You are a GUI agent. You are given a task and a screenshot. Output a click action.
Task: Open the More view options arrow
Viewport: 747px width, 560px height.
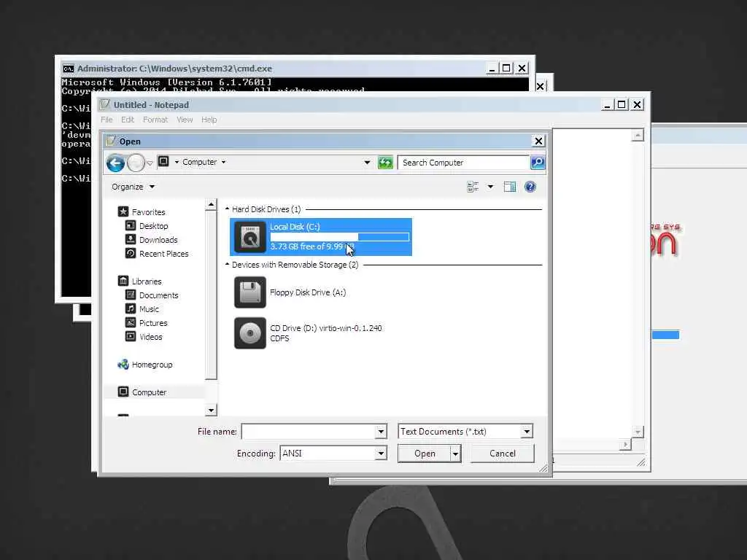(x=490, y=187)
